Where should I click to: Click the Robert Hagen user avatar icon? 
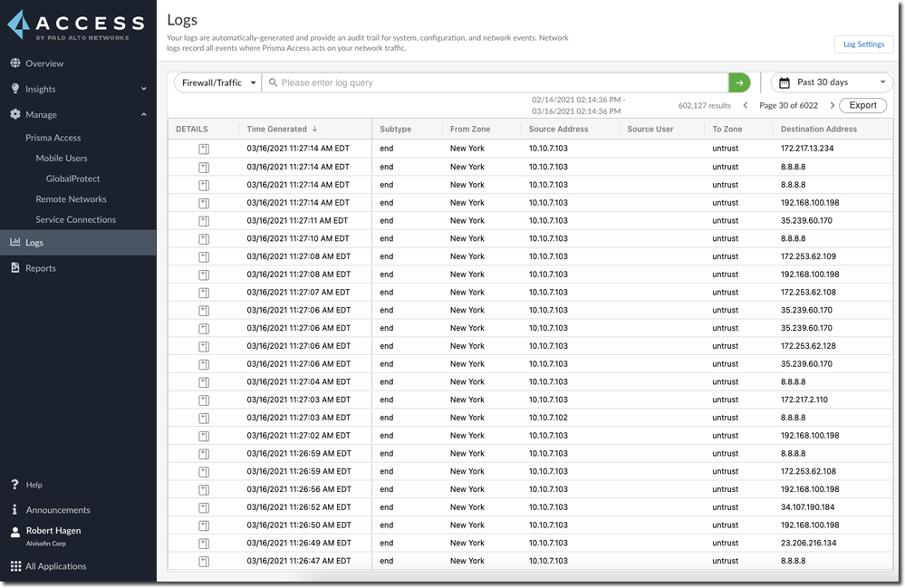[15, 532]
